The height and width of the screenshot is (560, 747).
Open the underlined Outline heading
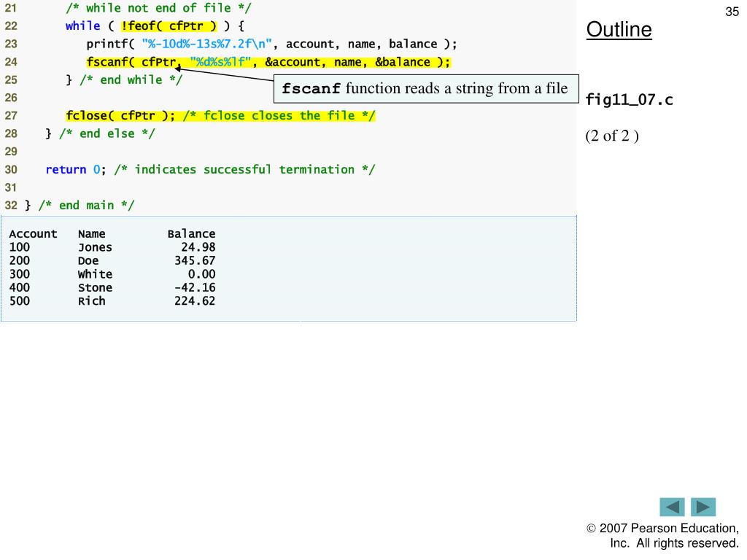[x=619, y=30]
